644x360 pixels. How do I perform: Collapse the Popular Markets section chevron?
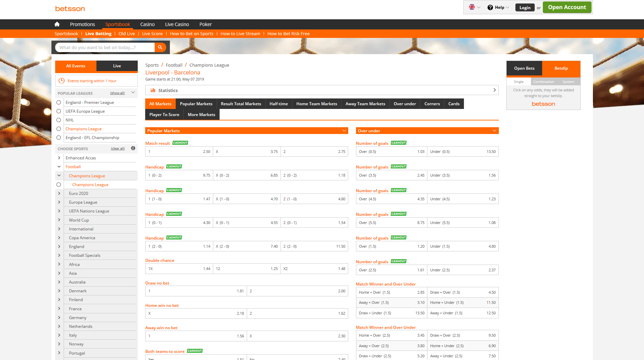[344, 131]
